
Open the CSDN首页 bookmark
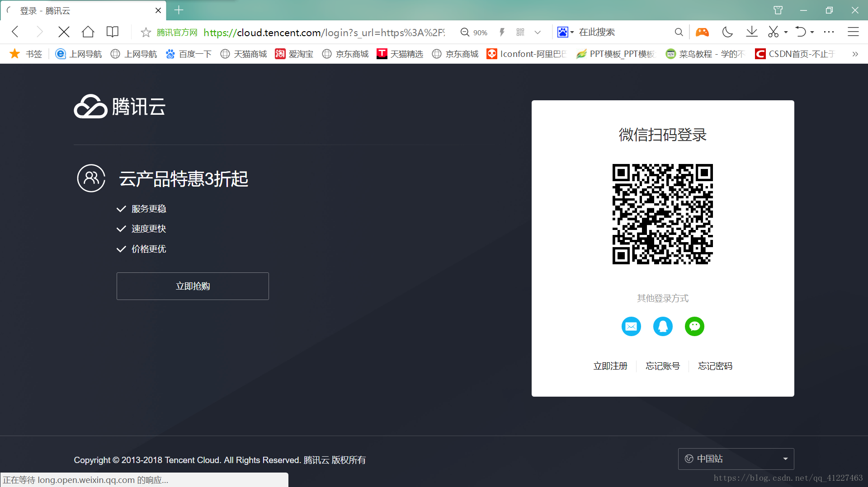click(x=795, y=54)
